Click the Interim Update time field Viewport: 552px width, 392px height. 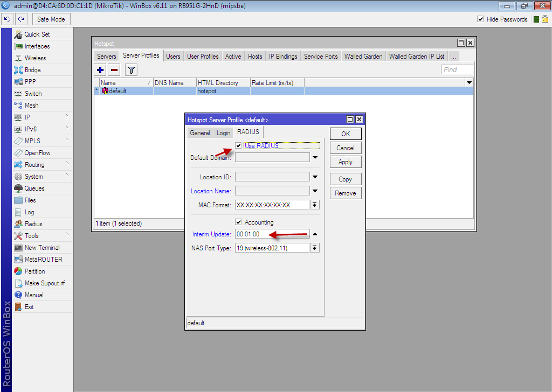(272, 234)
